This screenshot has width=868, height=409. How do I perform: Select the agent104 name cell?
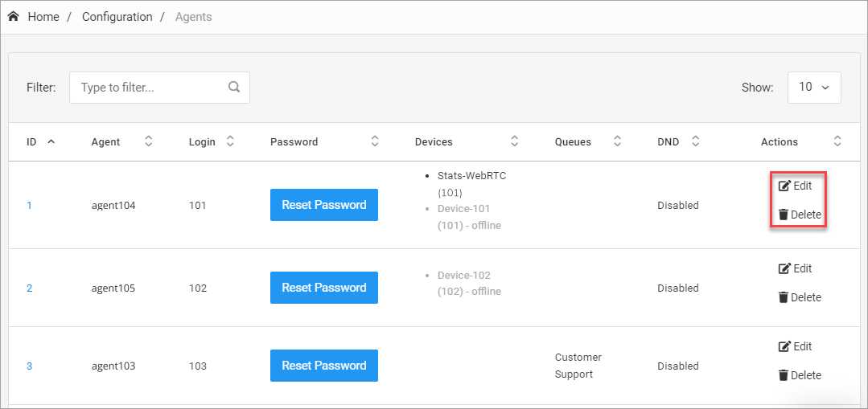113,206
